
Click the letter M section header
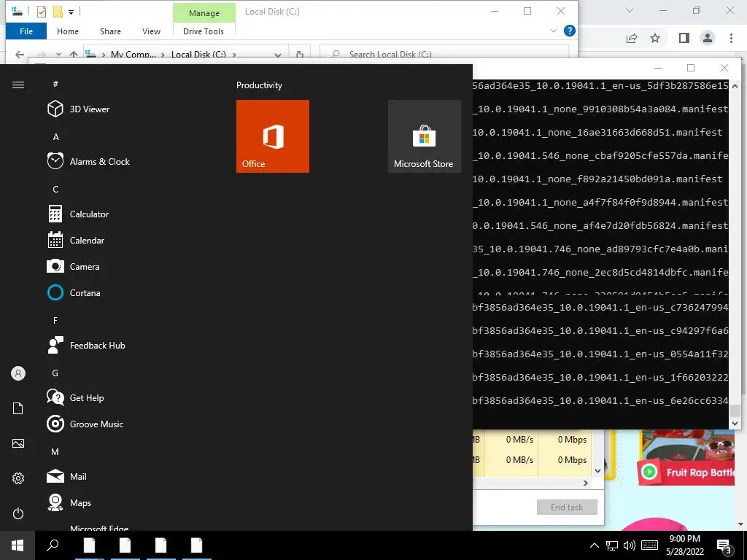(55, 452)
